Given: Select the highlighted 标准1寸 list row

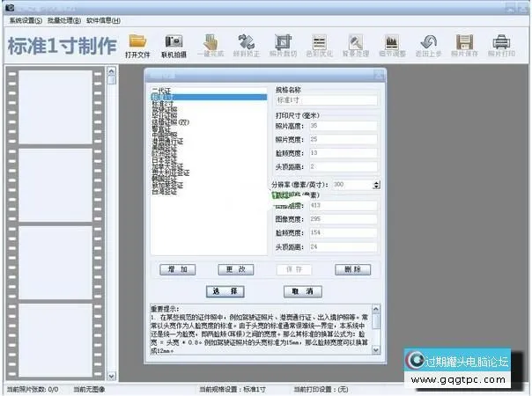Looking at the screenshot, I should point(209,98).
